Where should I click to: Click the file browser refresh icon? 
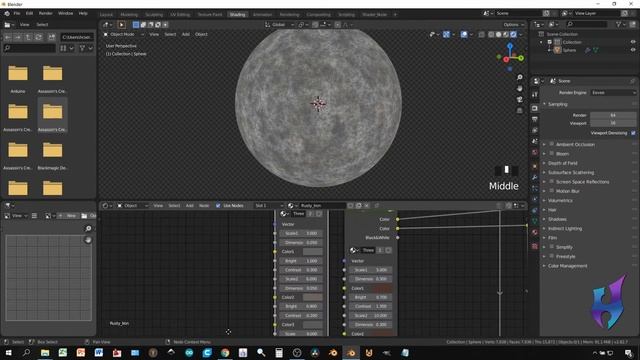point(38,37)
